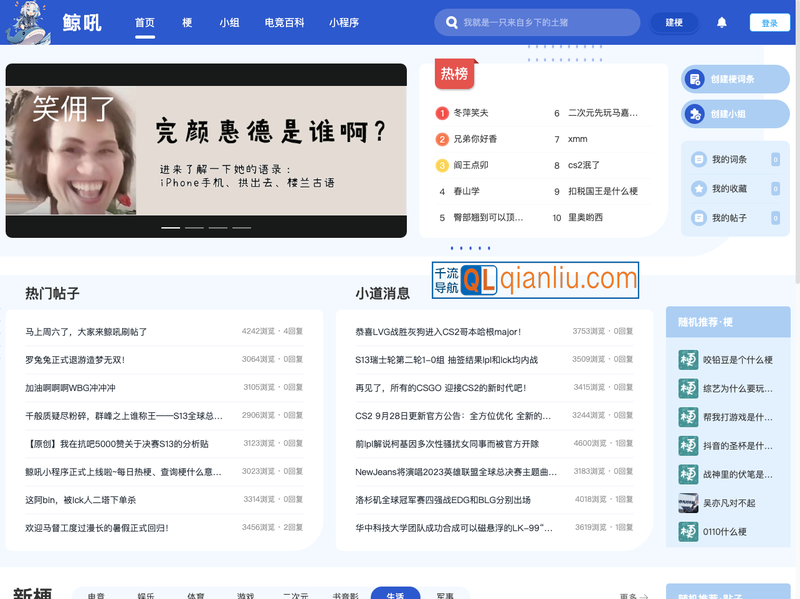Click the notification bell icon
The height and width of the screenshot is (599, 800).
point(722,23)
